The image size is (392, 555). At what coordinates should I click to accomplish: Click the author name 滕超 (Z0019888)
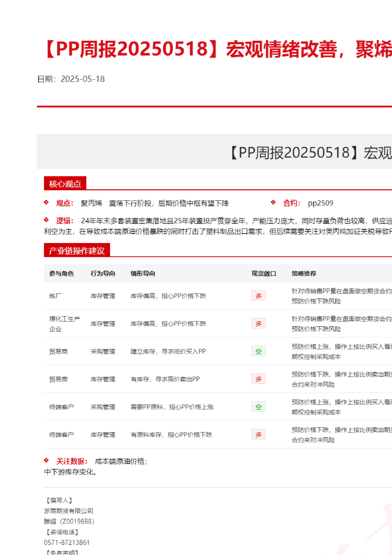(69, 521)
